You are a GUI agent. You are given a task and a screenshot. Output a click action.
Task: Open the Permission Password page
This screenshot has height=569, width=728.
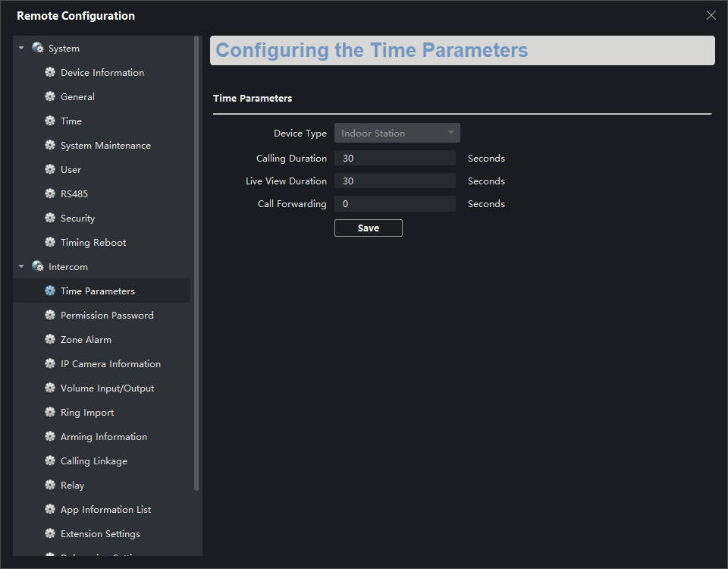[x=107, y=316]
